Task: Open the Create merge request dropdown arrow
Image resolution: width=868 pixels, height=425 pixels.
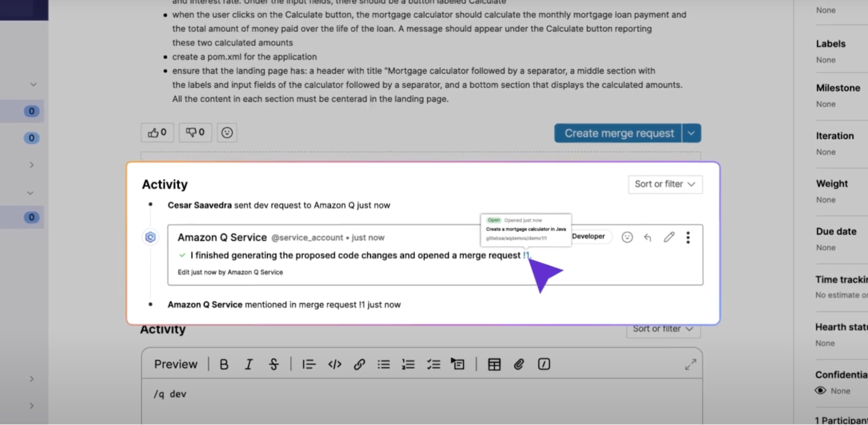Action: pyautogui.click(x=691, y=133)
